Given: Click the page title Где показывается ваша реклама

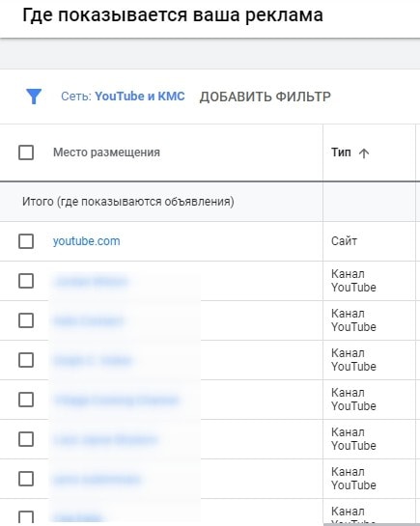Looking at the screenshot, I should pos(173,14).
